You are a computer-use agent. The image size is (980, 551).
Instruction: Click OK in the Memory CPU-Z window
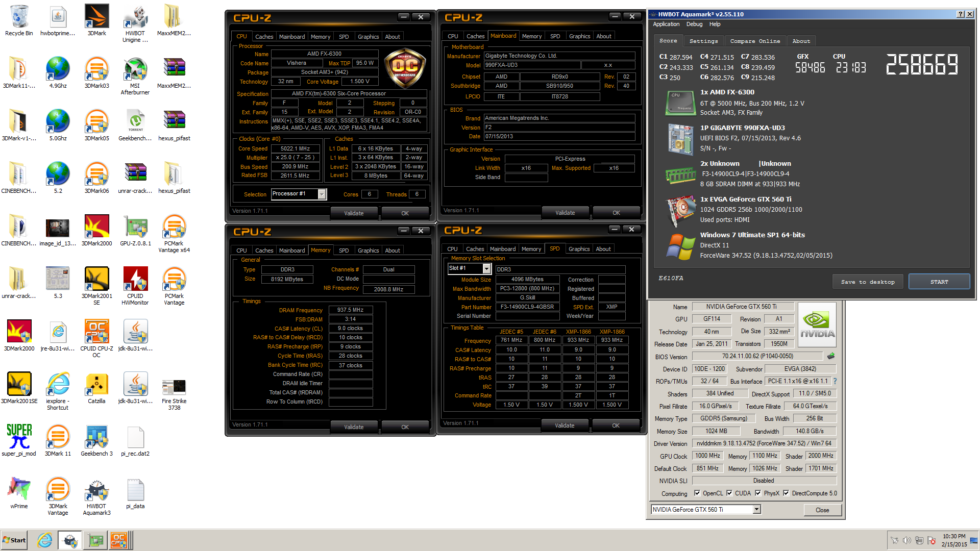[x=405, y=427]
